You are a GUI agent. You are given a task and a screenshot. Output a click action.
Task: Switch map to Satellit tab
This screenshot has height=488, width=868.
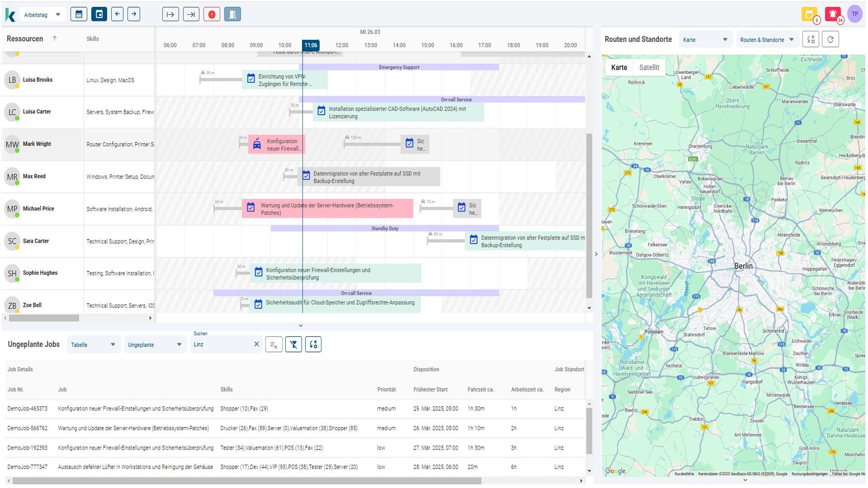[649, 67]
